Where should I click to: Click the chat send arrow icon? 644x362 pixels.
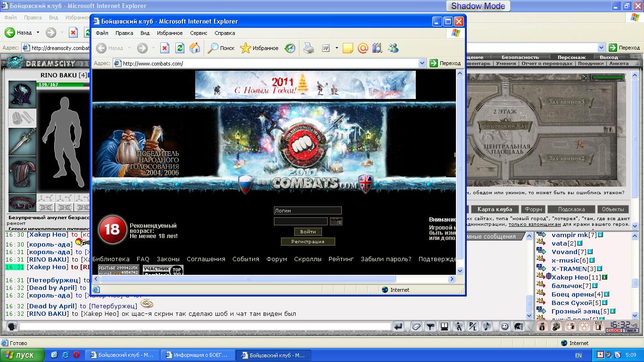coord(398,326)
